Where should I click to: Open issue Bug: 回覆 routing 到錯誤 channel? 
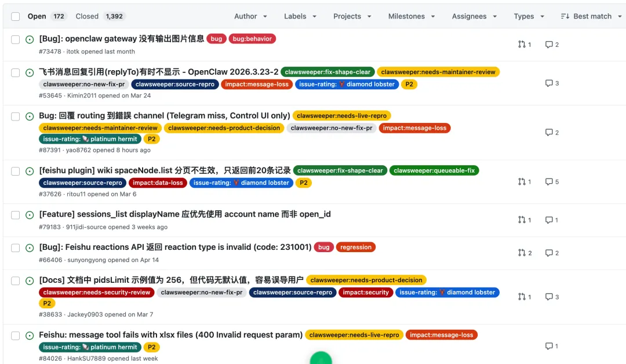165,116
